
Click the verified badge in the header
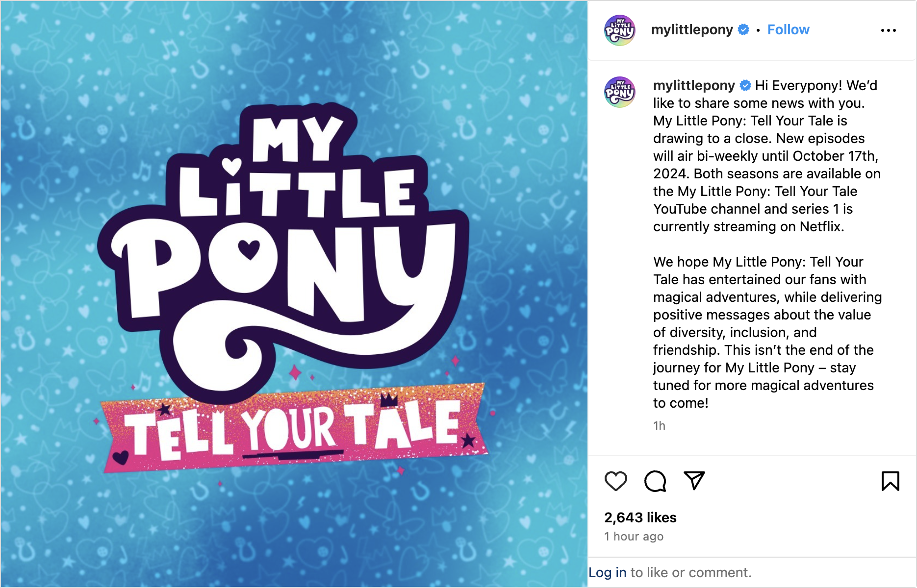click(x=743, y=30)
